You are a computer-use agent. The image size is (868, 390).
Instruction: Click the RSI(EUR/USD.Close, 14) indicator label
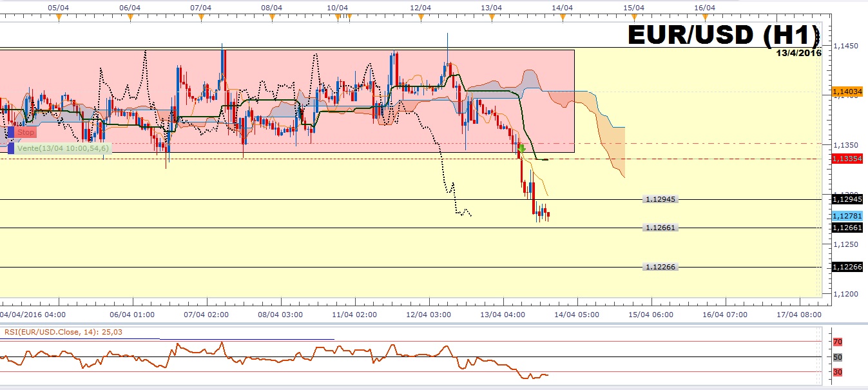64,332
